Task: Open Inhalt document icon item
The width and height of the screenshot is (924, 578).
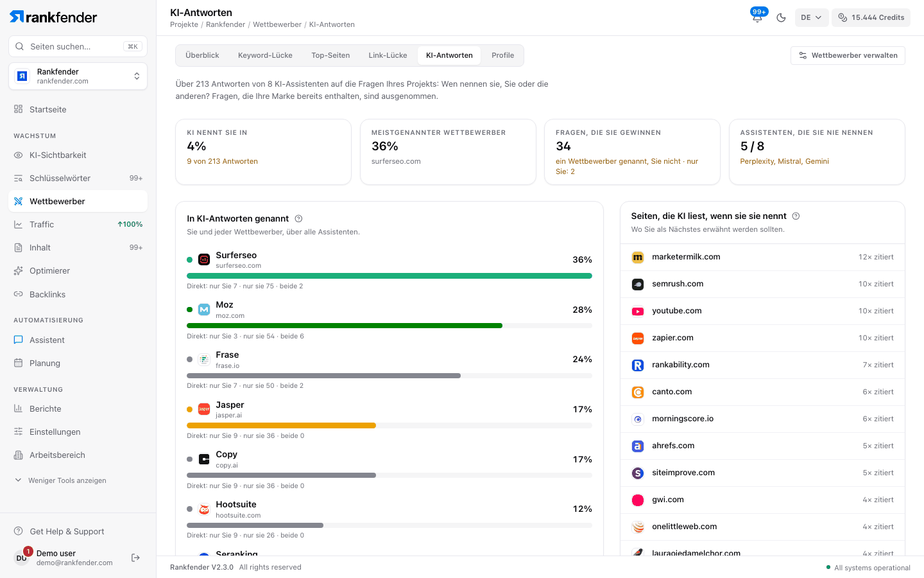Action: (x=78, y=247)
